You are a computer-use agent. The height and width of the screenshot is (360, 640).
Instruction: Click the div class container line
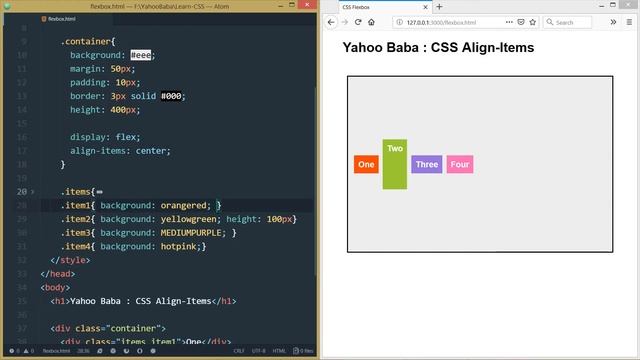[108, 329]
